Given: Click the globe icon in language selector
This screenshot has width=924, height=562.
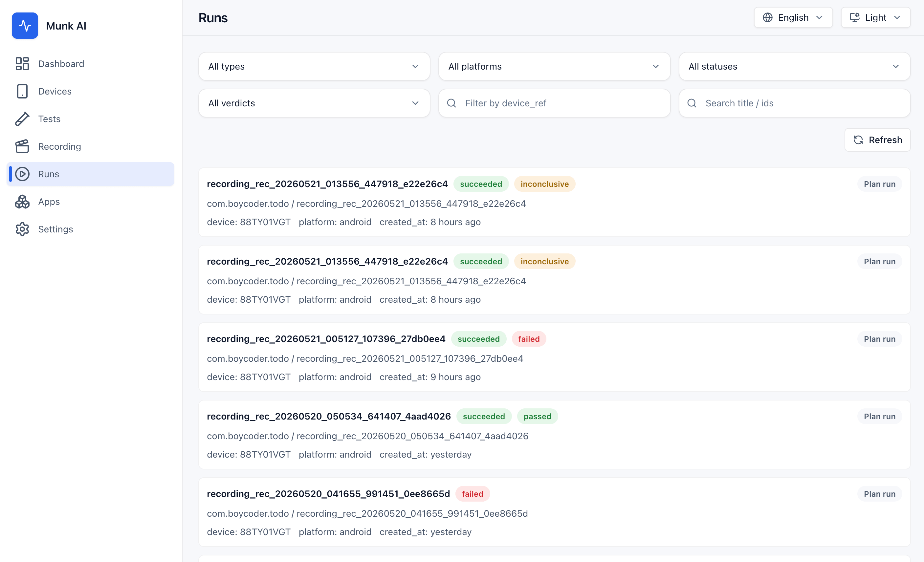Looking at the screenshot, I should (x=768, y=18).
